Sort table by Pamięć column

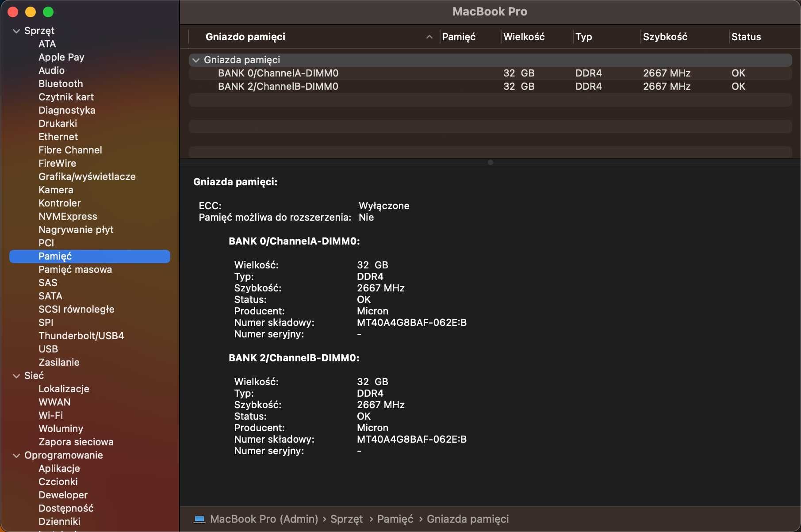(459, 37)
